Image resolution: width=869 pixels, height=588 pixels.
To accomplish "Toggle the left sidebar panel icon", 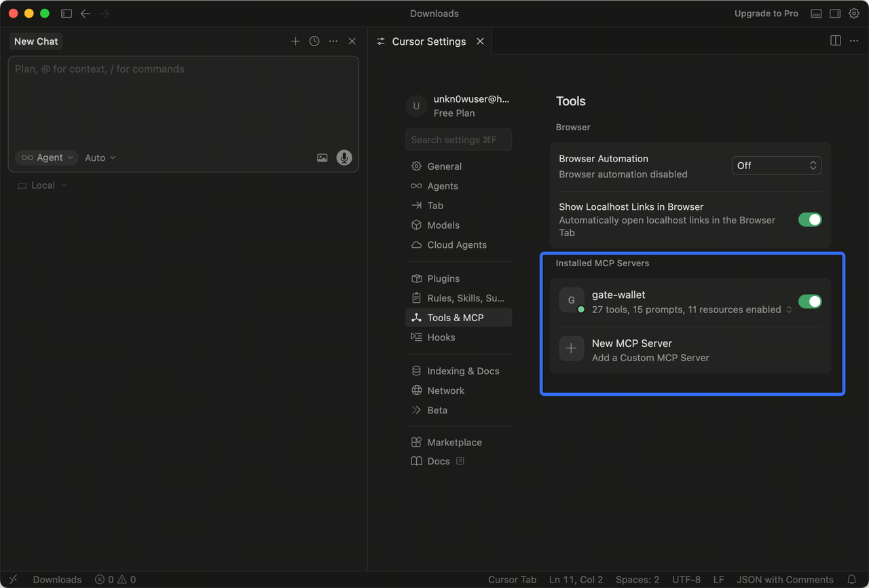I will pos(67,14).
